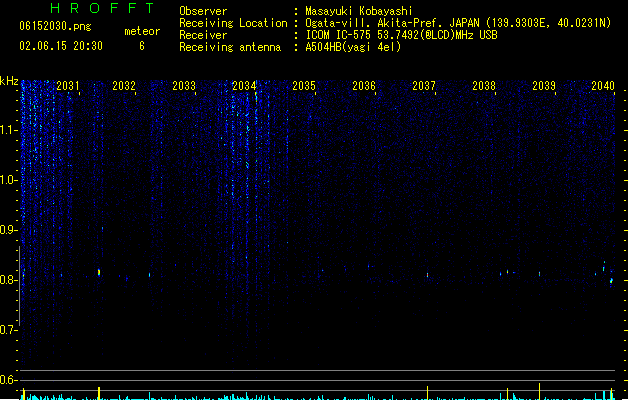This screenshot has width=629, height=400.
Task: Click the 2039 time marker
Action: click(x=544, y=86)
